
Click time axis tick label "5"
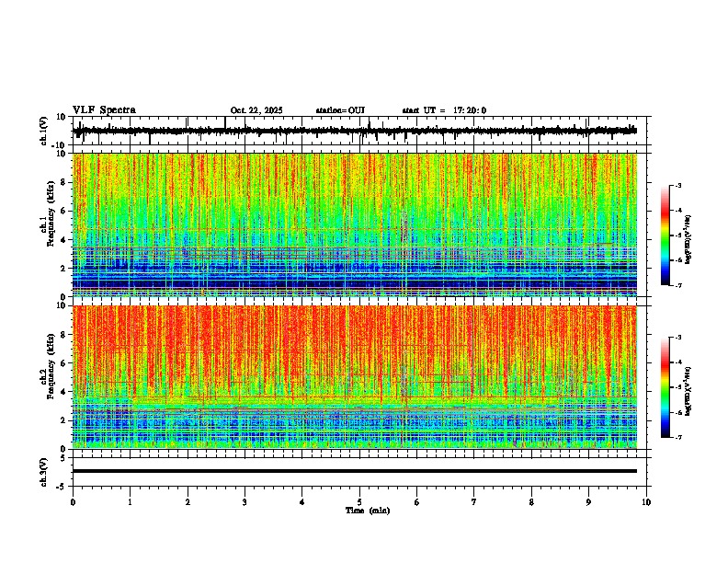click(x=359, y=502)
